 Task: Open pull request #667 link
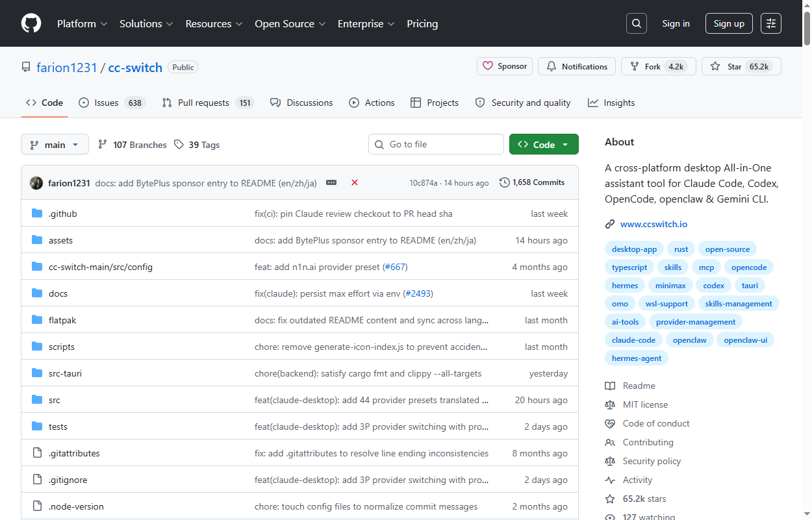click(396, 267)
